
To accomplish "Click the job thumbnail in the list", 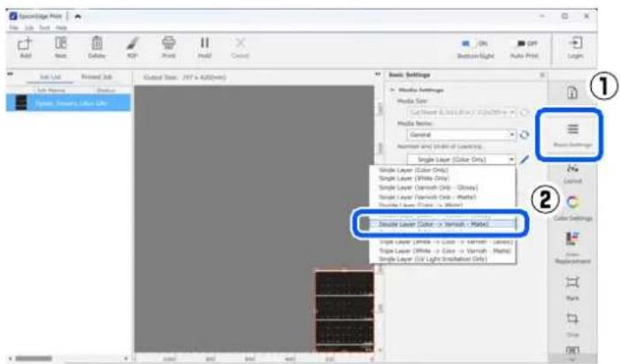I will pyautogui.click(x=20, y=103).
